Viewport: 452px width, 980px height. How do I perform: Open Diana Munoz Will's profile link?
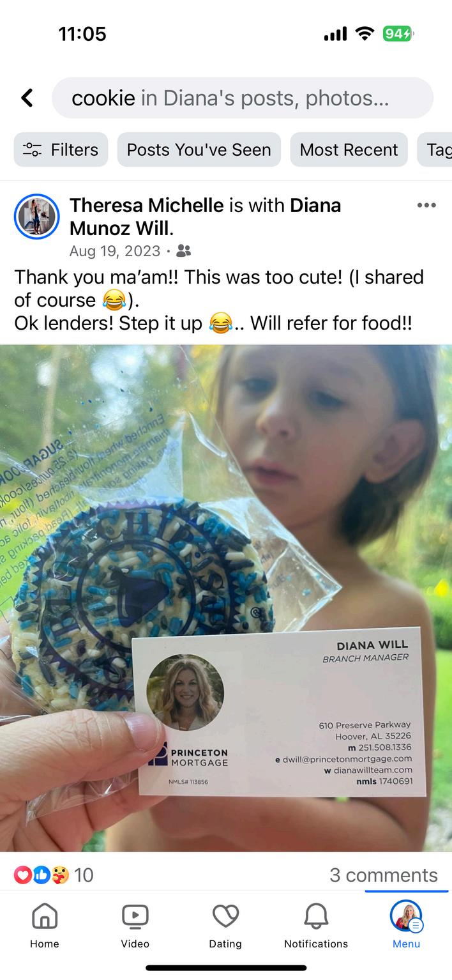[205, 217]
